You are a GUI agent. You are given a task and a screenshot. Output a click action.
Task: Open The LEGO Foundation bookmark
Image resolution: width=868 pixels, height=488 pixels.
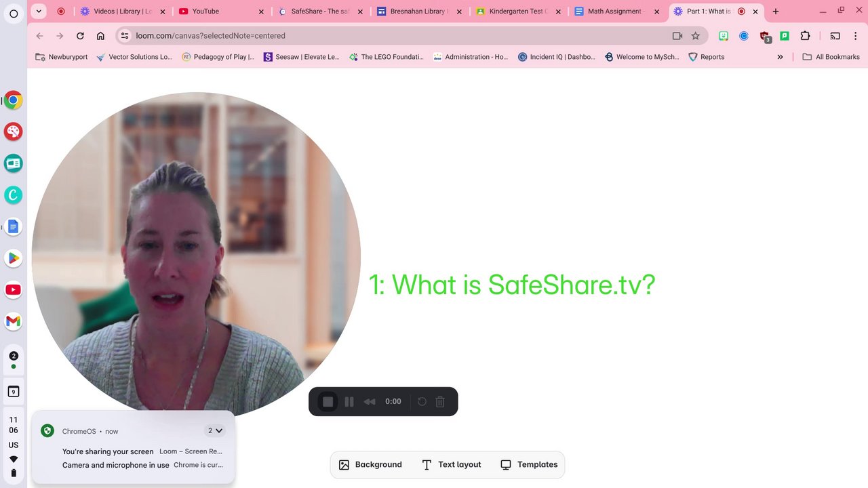coord(387,57)
